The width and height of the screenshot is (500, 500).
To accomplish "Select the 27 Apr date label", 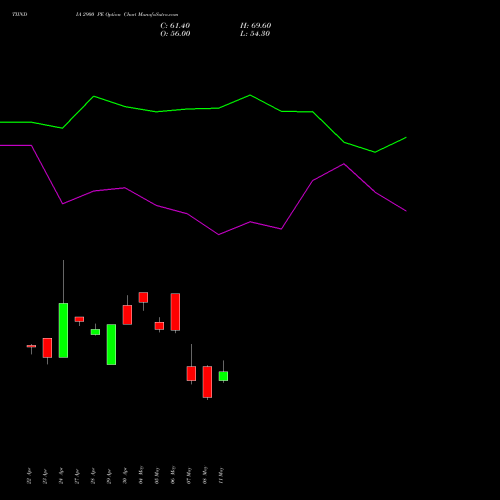I will click(x=77, y=476).
